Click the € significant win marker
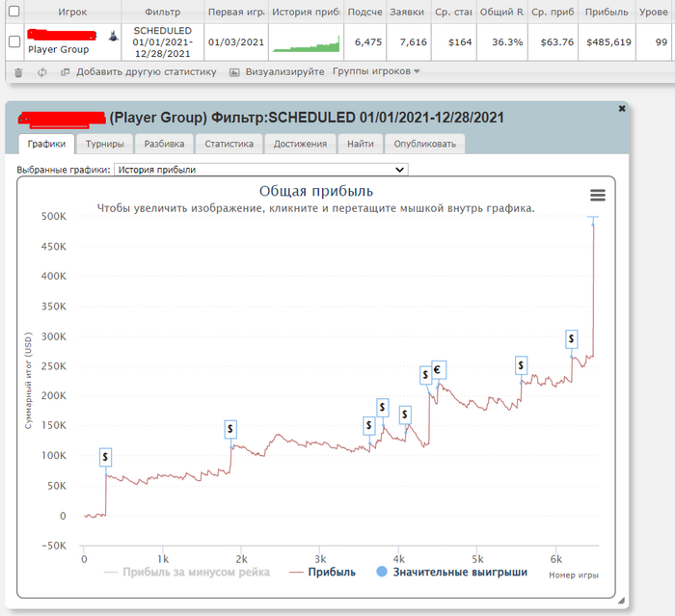 [438, 370]
